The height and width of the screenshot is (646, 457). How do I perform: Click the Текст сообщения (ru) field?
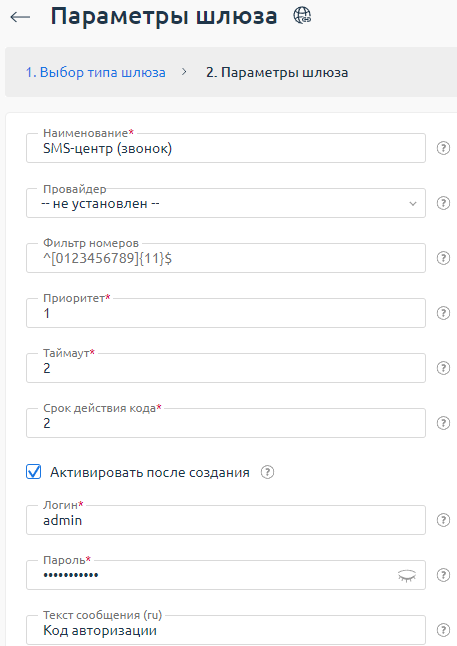click(226, 630)
